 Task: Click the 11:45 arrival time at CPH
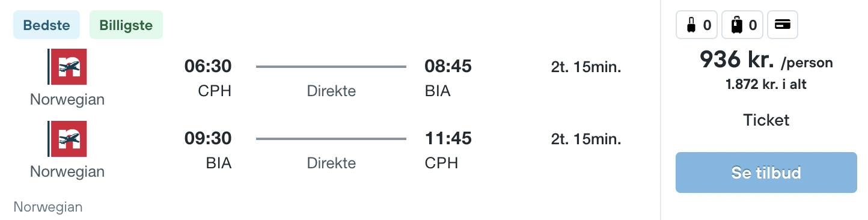(x=448, y=139)
